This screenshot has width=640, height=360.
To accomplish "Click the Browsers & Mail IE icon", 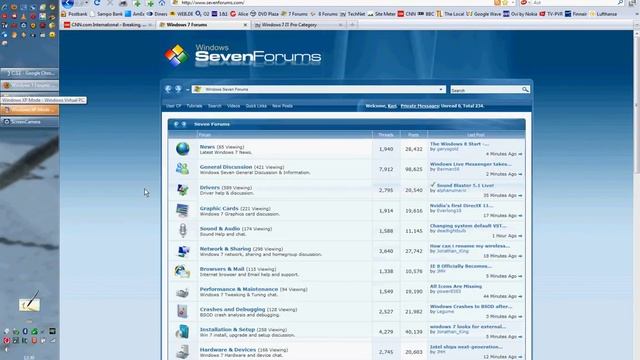I will pyautogui.click(x=182, y=271).
